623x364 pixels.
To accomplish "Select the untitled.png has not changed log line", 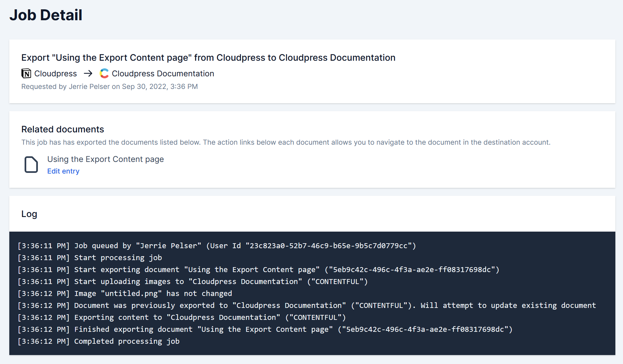I will (125, 294).
